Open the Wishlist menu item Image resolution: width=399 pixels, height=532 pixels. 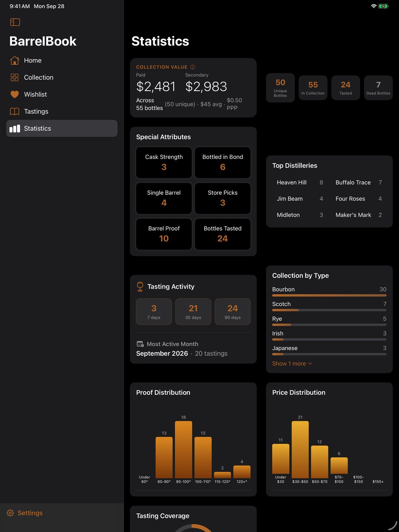click(62, 95)
